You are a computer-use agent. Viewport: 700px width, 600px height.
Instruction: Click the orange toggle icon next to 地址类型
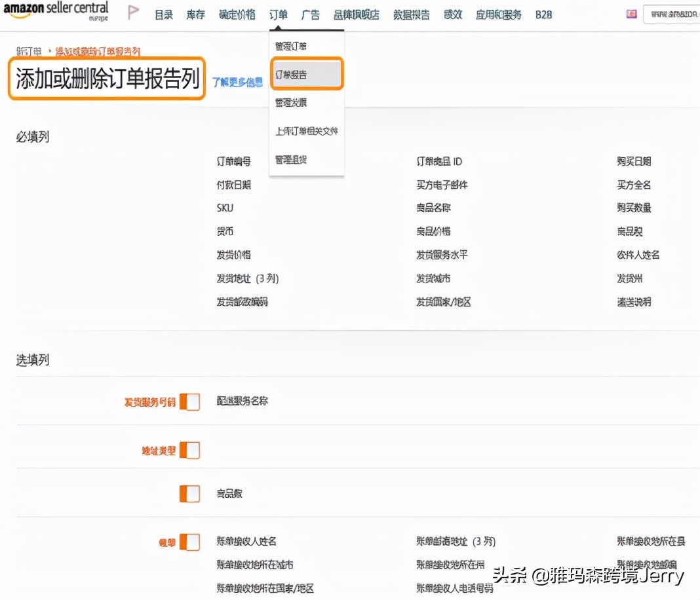coord(189,450)
